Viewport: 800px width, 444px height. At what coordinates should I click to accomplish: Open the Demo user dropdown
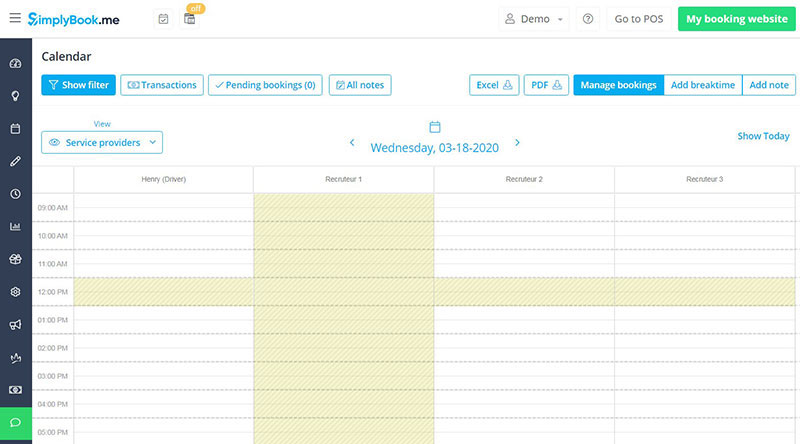coord(534,19)
